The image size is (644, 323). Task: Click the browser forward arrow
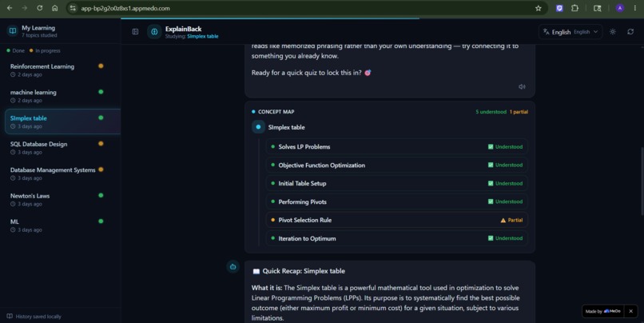point(24,8)
